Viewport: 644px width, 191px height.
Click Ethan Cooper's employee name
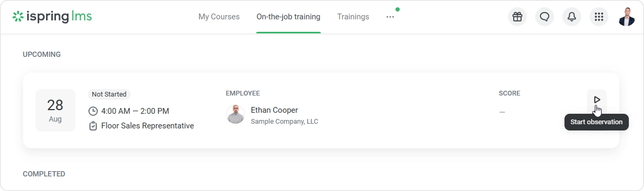[274, 110]
